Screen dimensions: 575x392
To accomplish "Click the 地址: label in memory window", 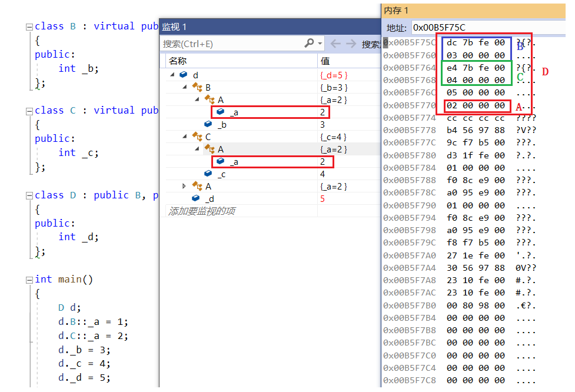I will click(397, 28).
